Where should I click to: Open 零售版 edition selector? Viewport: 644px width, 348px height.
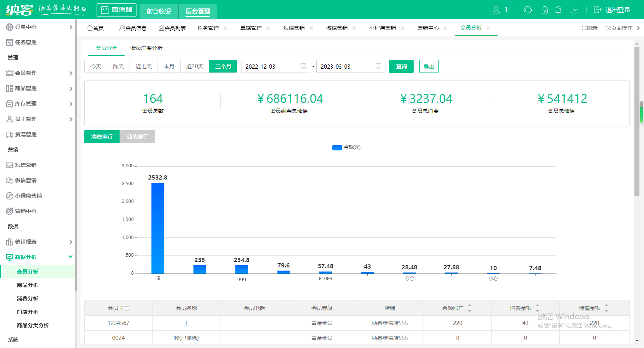tap(117, 10)
